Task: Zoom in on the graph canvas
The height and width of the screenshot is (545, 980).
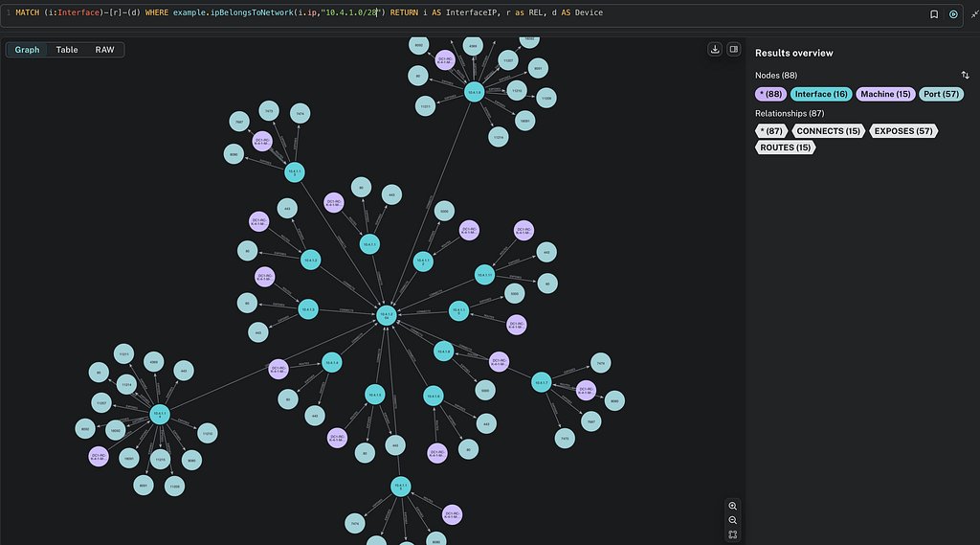Action: tap(732, 506)
